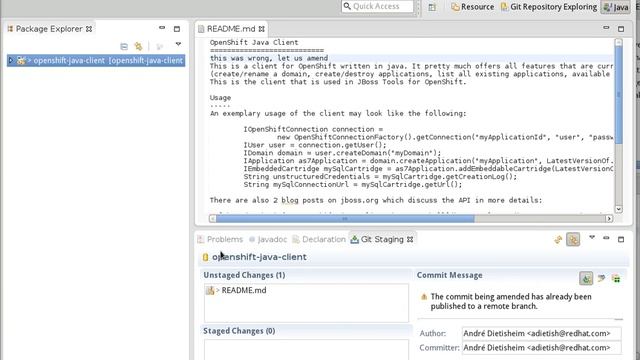Click the amend warning message icon

pos(424,297)
